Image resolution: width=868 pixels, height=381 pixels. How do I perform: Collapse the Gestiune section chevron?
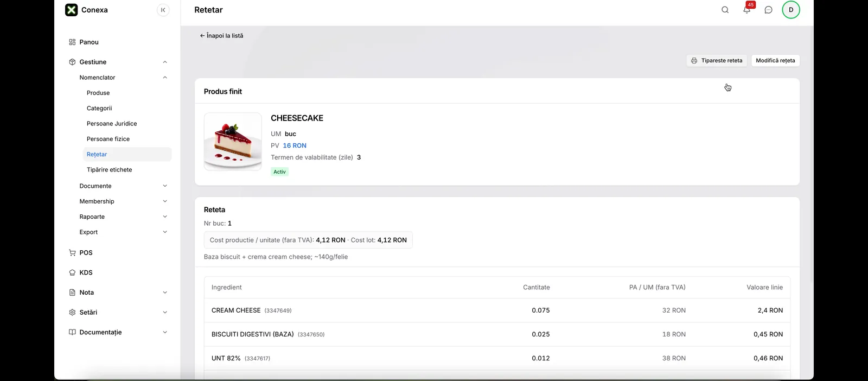pos(165,62)
